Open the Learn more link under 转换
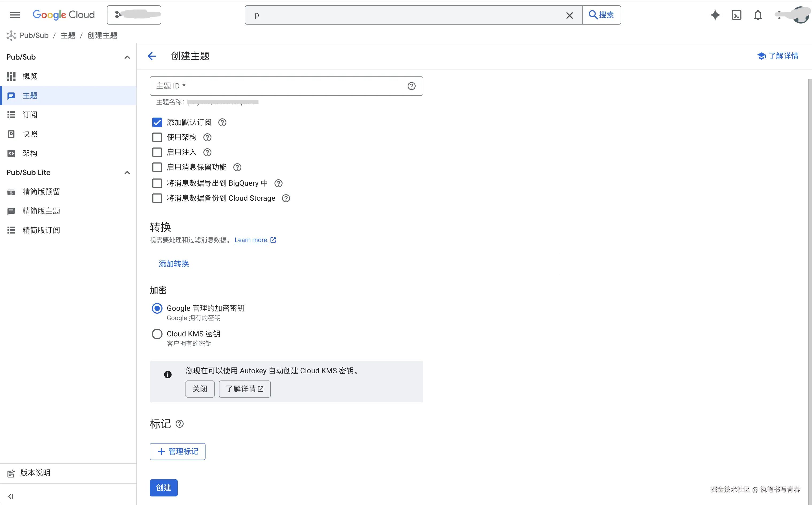Image resolution: width=812 pixels, height=505 pixels. point(252,240)
